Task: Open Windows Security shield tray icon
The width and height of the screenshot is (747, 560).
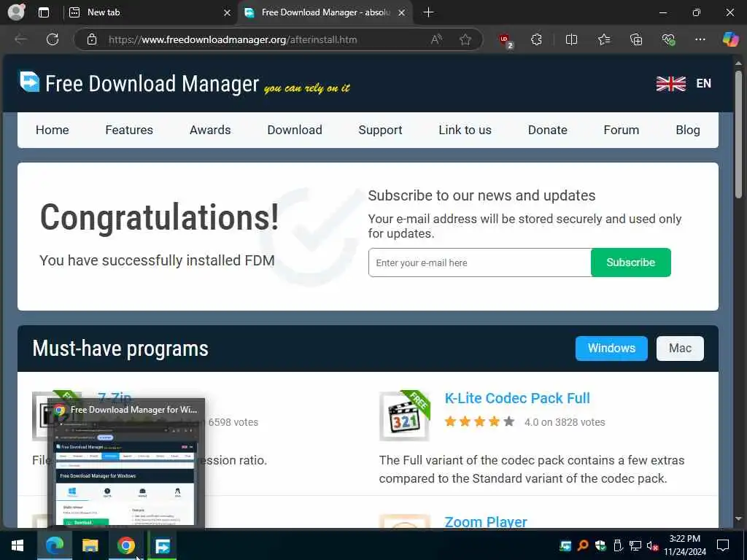Action: [600, 545]
